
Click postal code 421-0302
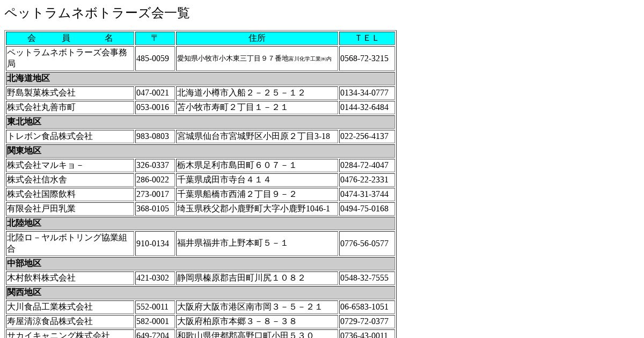[x=152, y=278]
